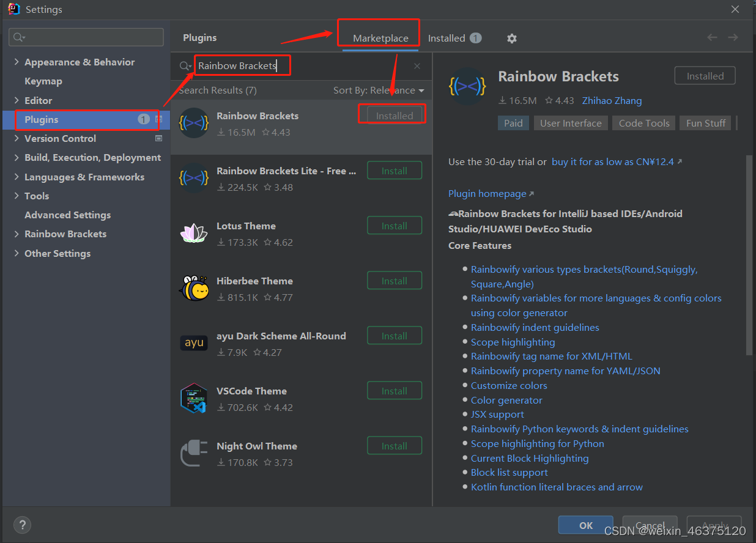Image resolution: width=756 pixels, height=543 pixels.
Task: Click the description panel vertical scrollbar
Action: [x=749, y=255]
